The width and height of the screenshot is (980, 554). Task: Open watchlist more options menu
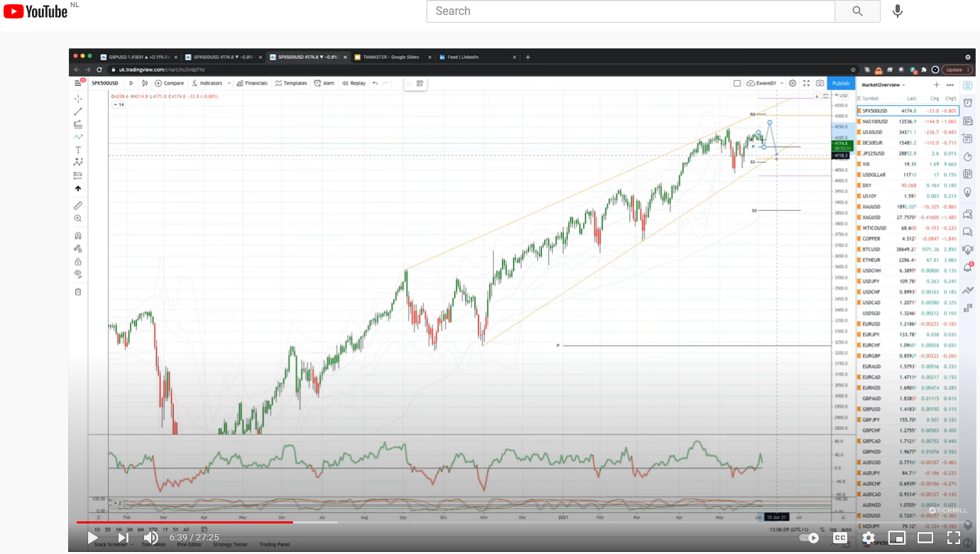[949, 85]
